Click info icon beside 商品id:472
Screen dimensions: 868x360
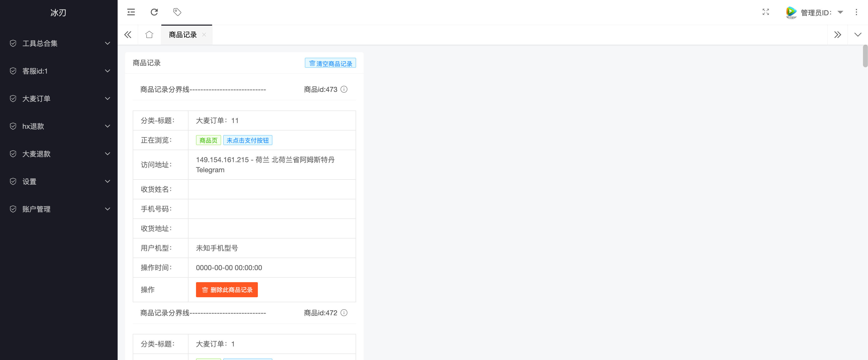click(x=344, y=313)
